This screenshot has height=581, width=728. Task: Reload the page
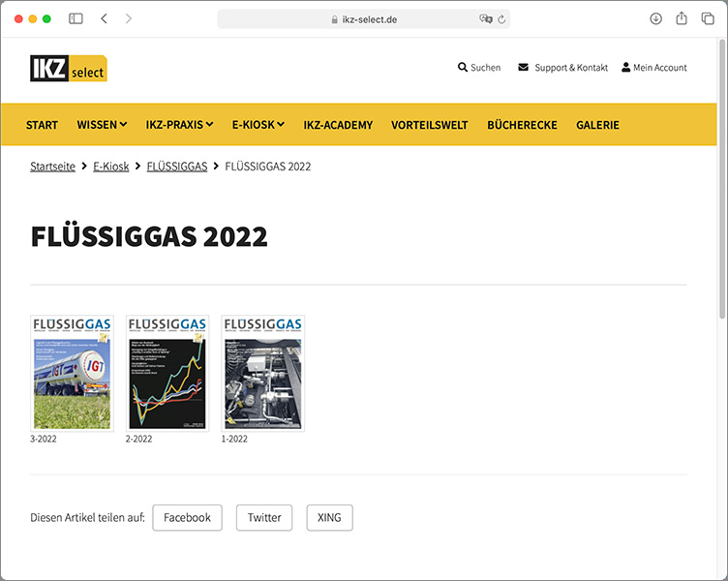click(x=501, y=18)
